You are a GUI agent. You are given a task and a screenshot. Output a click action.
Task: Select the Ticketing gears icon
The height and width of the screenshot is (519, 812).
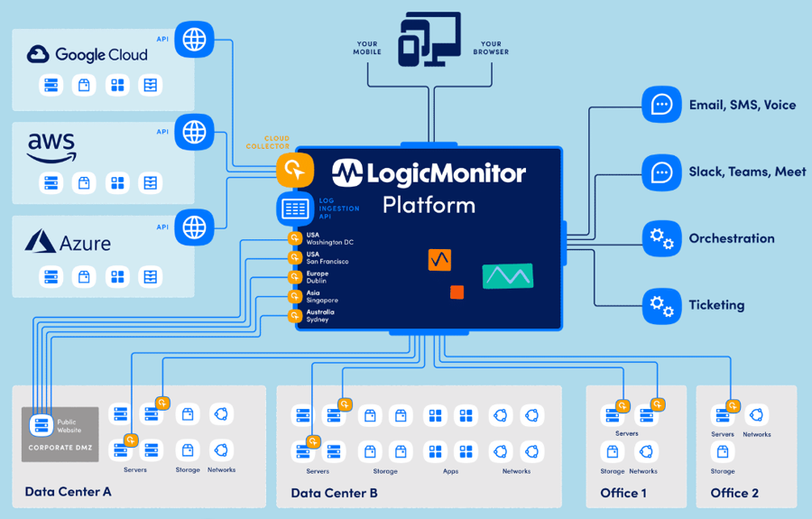click(661, 306)
